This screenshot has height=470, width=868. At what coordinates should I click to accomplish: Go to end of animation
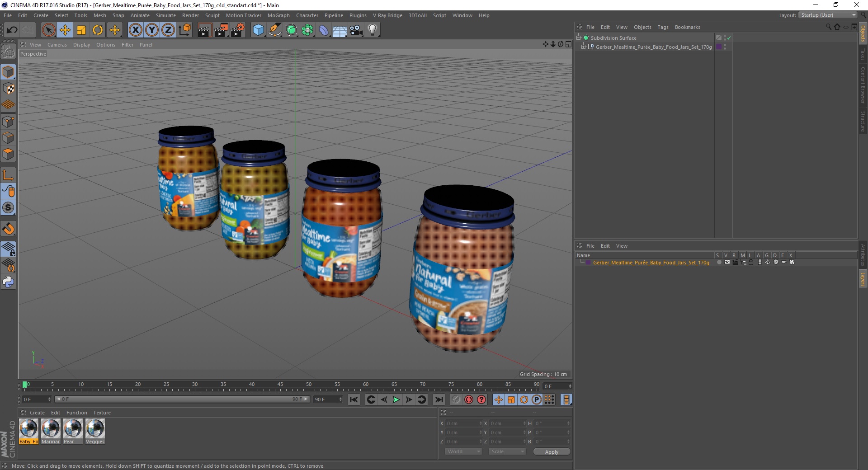click(439, 399)
